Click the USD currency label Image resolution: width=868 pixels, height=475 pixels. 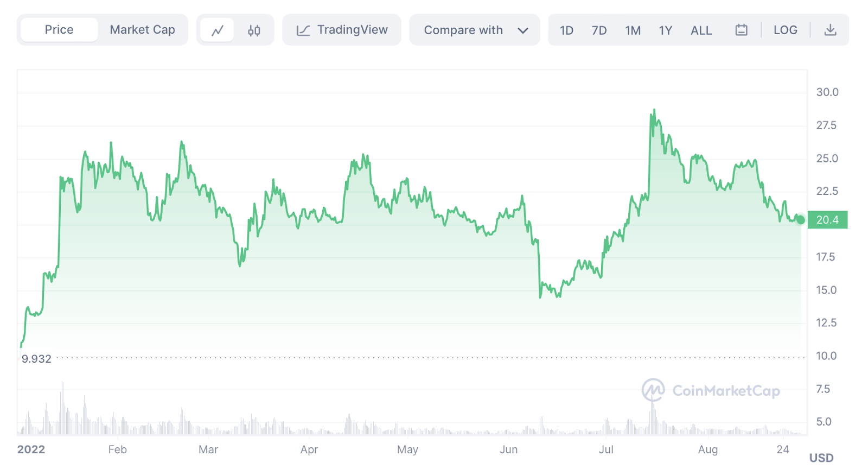point(821,458)
